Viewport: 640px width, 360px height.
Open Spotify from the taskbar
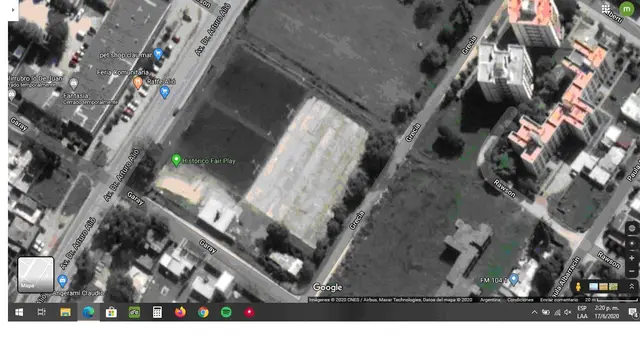point(226,312)
